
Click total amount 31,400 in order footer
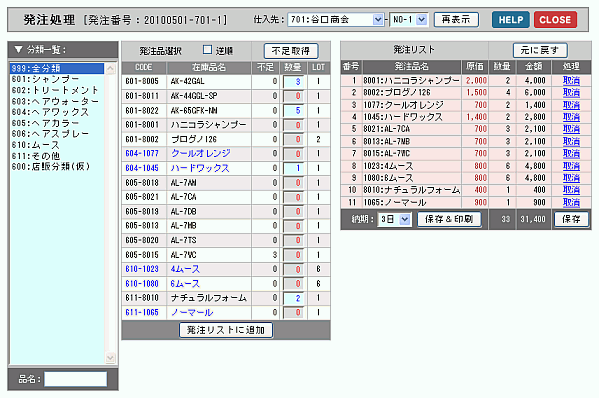tap(533, 219)
